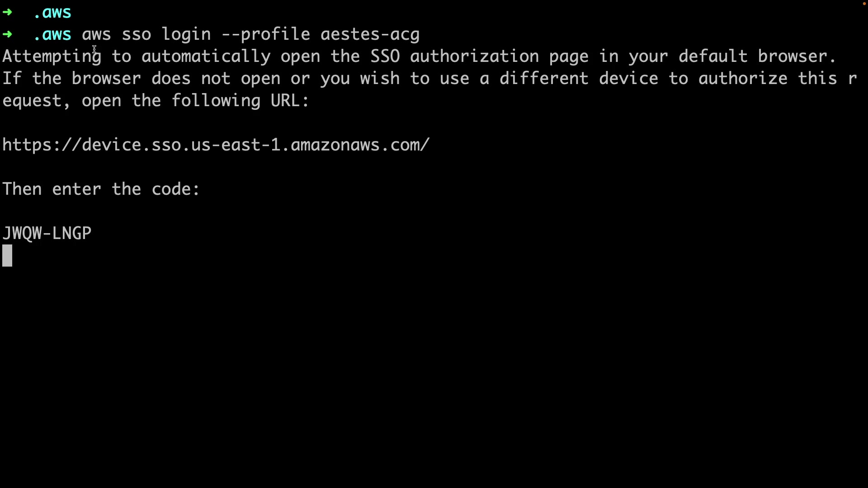The width and height of the screenshot is (868, 488).
Task: Click the 'sso' subcommand text
Action: 137,34
